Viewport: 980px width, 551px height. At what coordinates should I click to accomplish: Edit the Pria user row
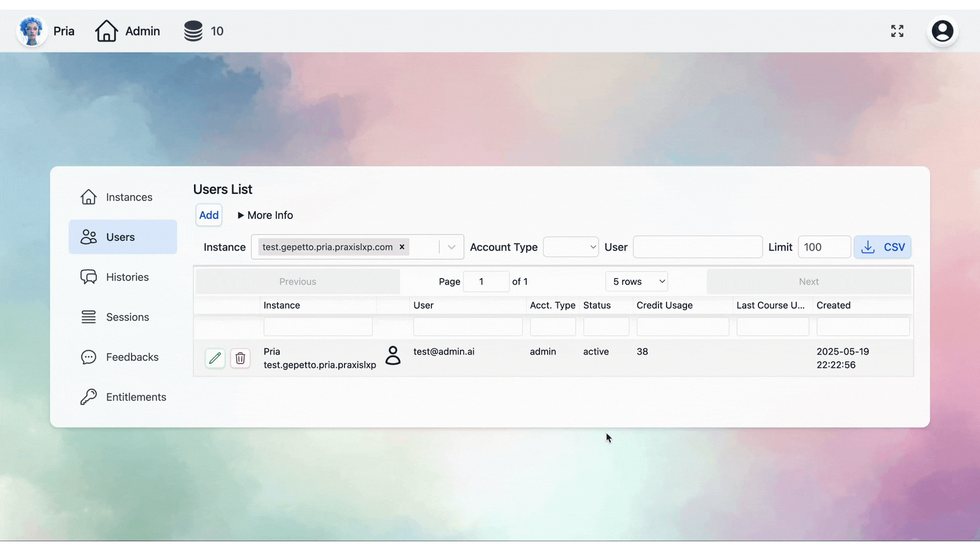215,358
